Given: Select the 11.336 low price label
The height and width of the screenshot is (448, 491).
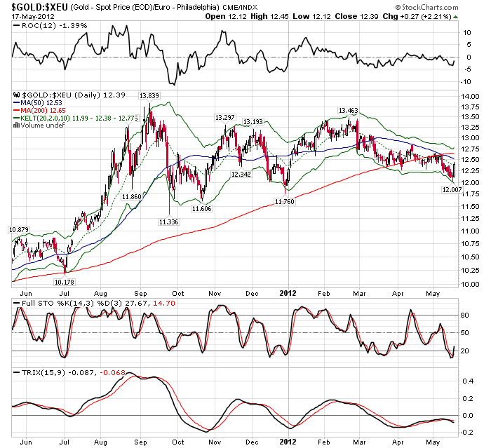Looking at the screenshot, I should click(168, 222).
